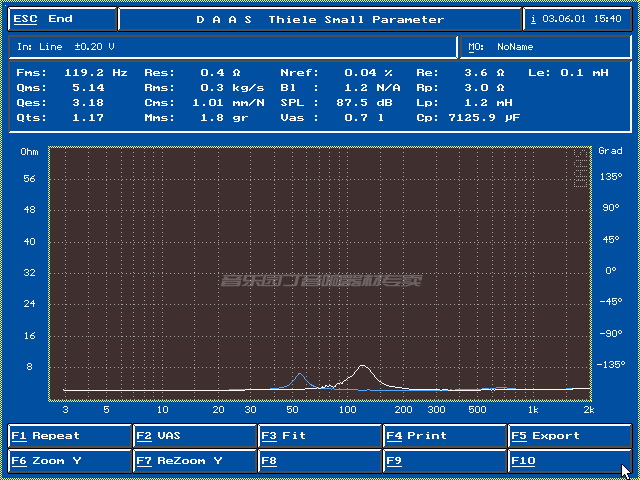
Task: Click the info date and time box
Action: [578, 19]
